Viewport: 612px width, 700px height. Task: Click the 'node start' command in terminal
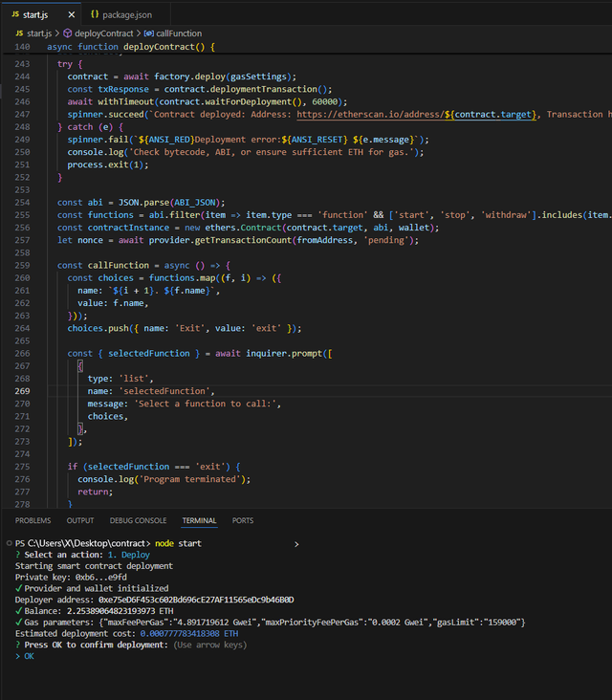[x=178, y=543]
